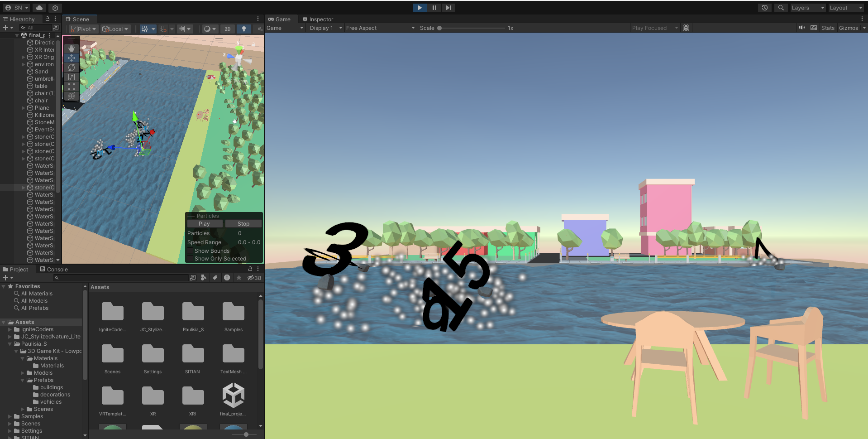This screenshot has width=868, height=439.
Task: Enable the Show Bounds checkbox
Action: [191, 251]
